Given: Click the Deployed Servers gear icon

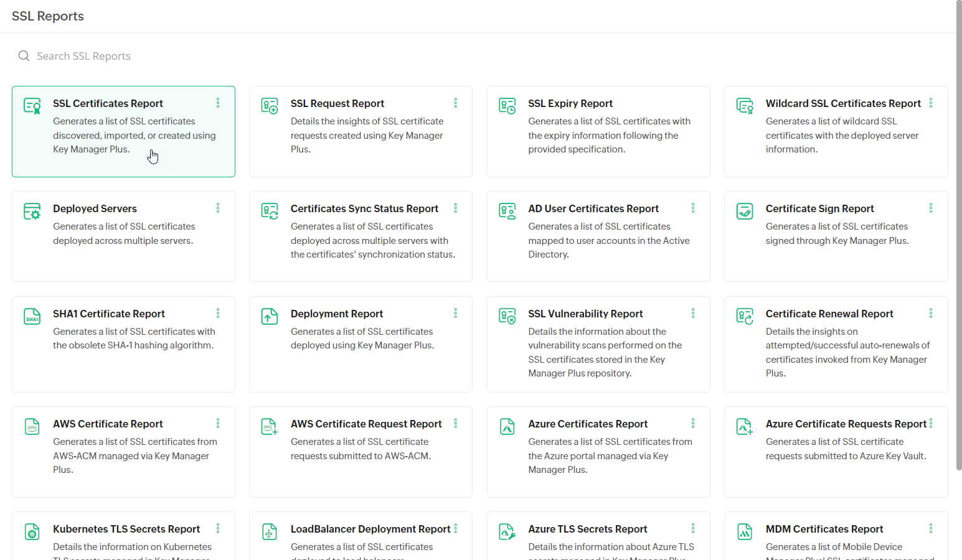Looking at the screenshot, I should (32, 211).
